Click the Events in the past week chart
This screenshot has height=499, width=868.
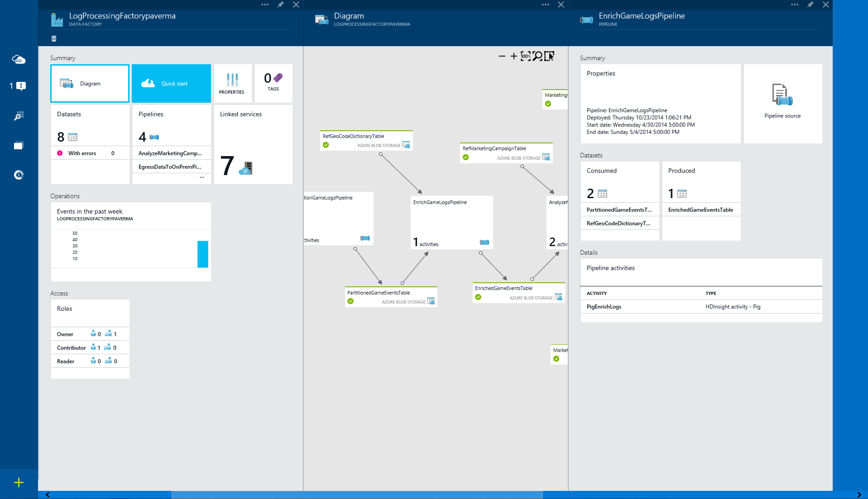[x=130, y=242]
